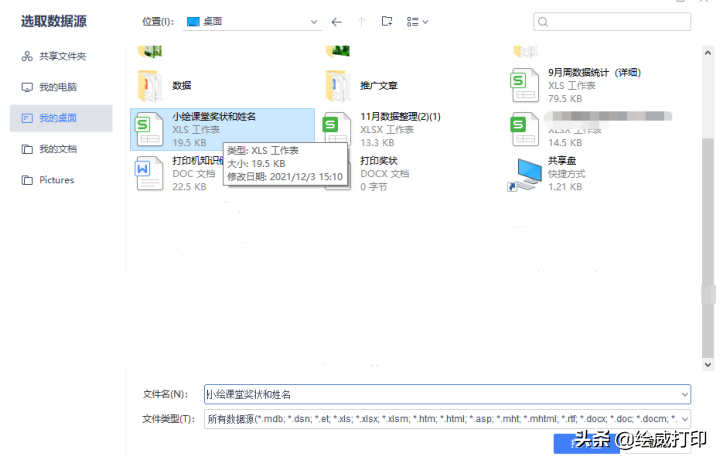Open the 数据 folder icon
The height and width of the screenshot is (462, 721).
click(150, 86)
